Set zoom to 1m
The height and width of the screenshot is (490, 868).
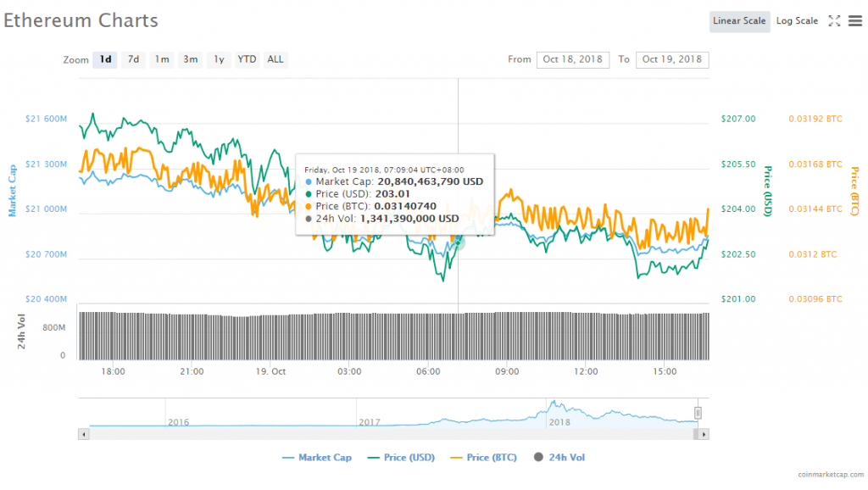pyautogui.click(x=161, y=59)
